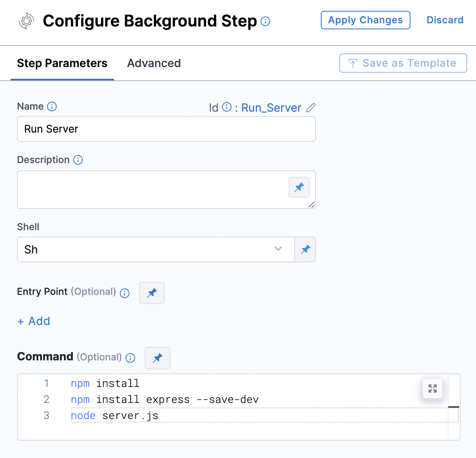The image size is (476, 458).
Task: Click pin icon next to Shell dropdown
Action: (x=306, y=249)
